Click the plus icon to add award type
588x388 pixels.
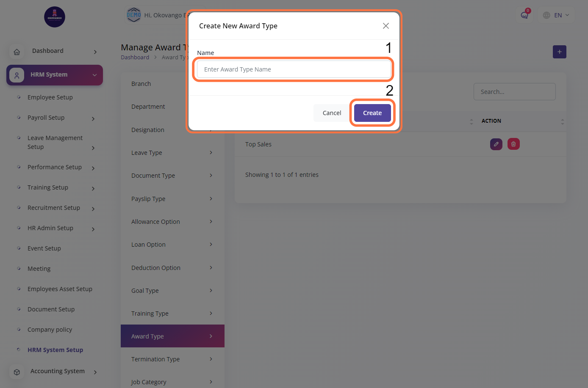pyautogui.click(x=559, y=52)
